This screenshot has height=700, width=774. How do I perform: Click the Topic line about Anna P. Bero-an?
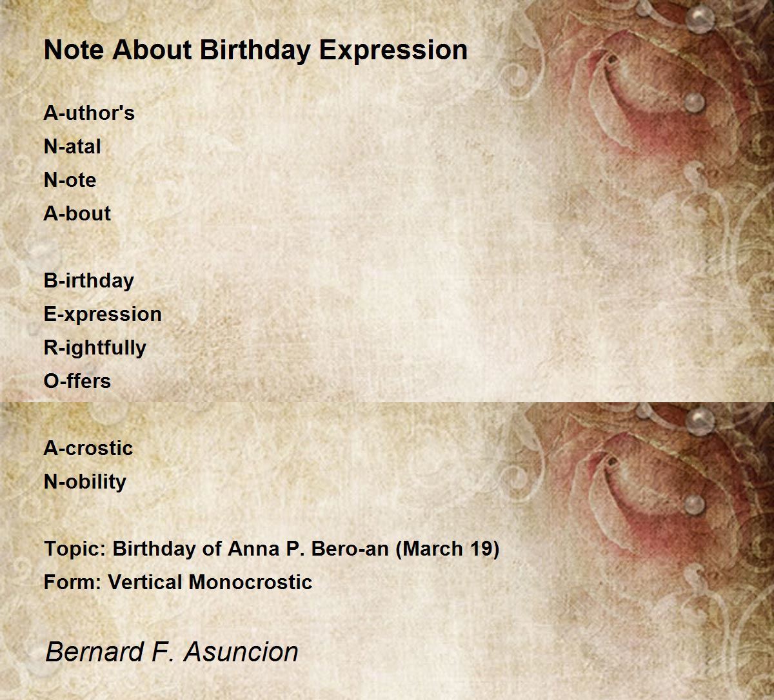point(272,549)
